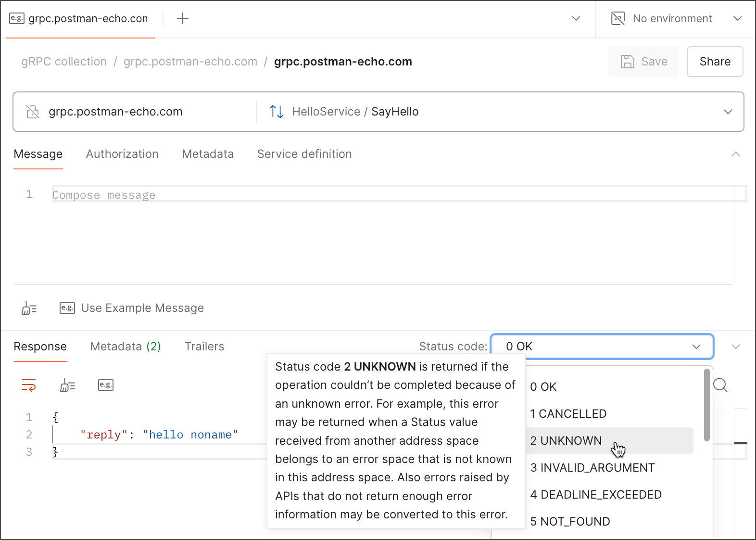Open the No environment dropdown
The image size is (756, 540).
coord(737,19)
